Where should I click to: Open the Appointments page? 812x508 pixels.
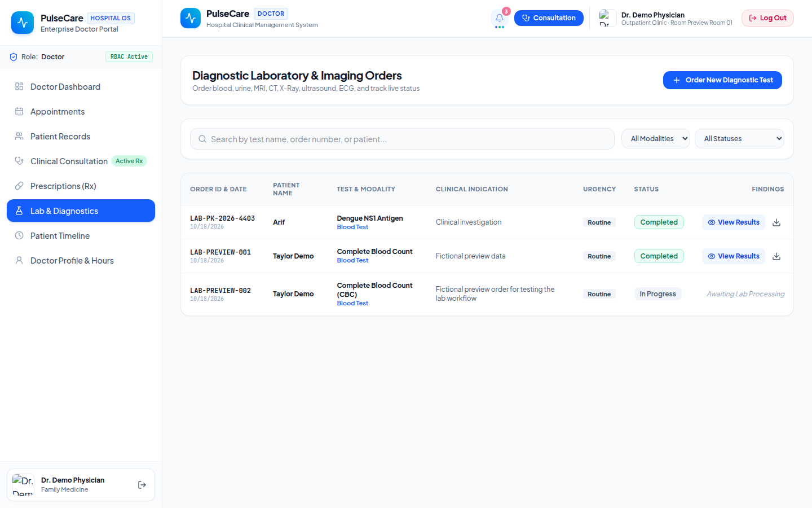pyautogui.click(x=81, y=112)
